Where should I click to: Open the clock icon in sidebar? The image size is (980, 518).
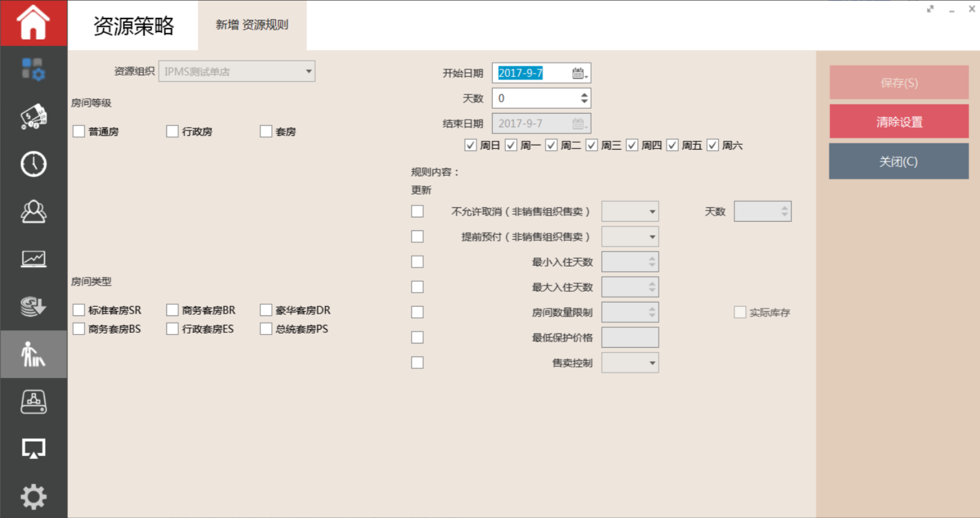point(33,164)
